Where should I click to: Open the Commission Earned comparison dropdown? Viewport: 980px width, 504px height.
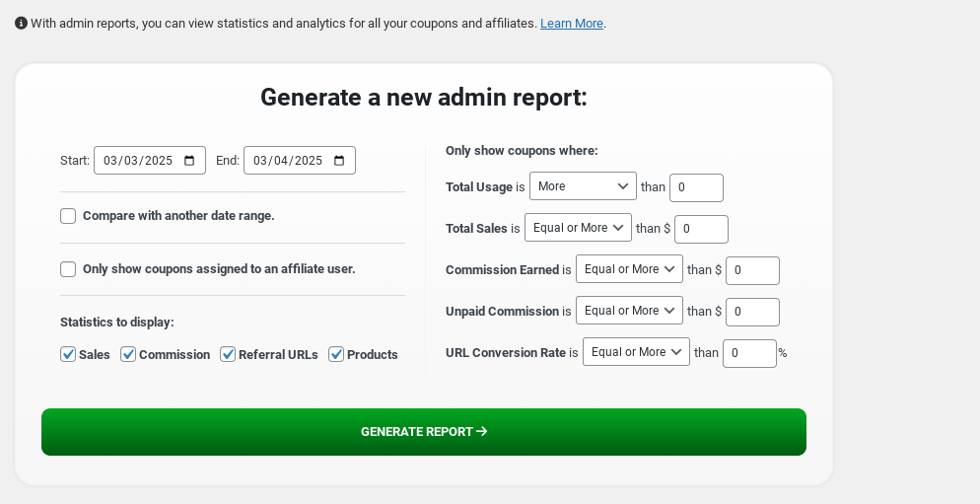[629, 269]
